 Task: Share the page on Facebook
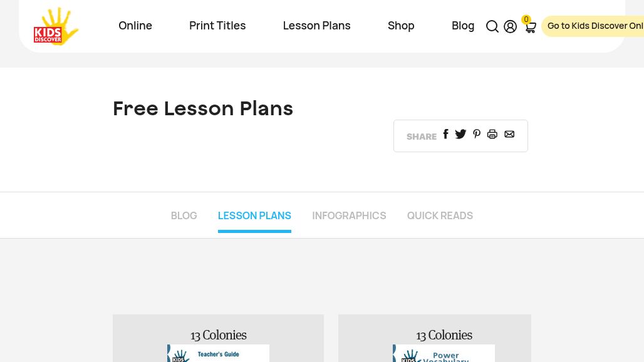445,134
